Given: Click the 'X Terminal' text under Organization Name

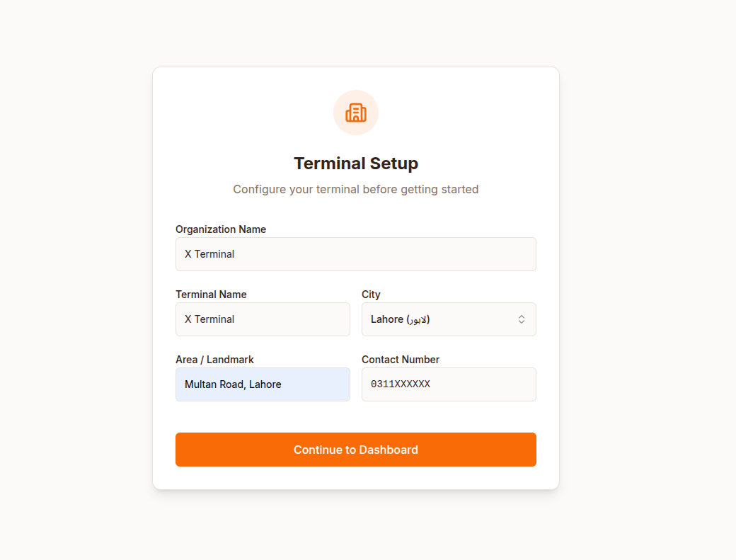Looking at the screenshot, I should click(x=209, y=254).
